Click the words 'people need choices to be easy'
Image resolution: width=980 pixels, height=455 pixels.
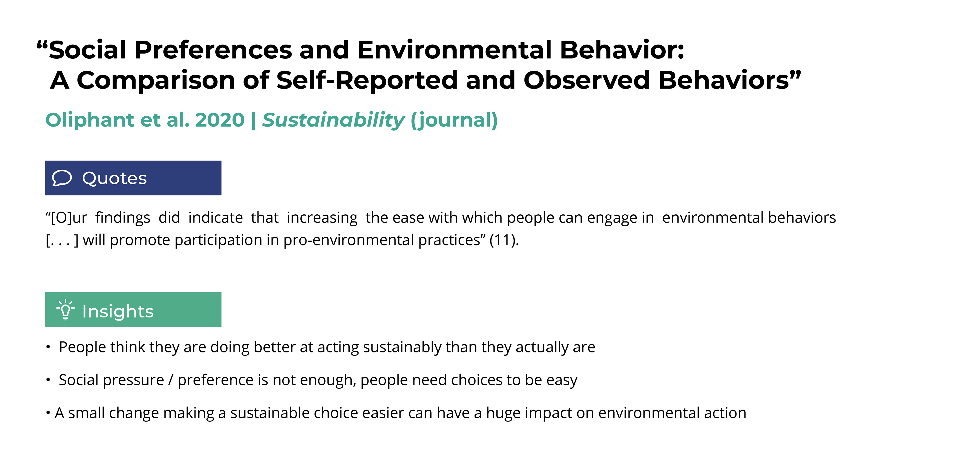click(469, 380)
